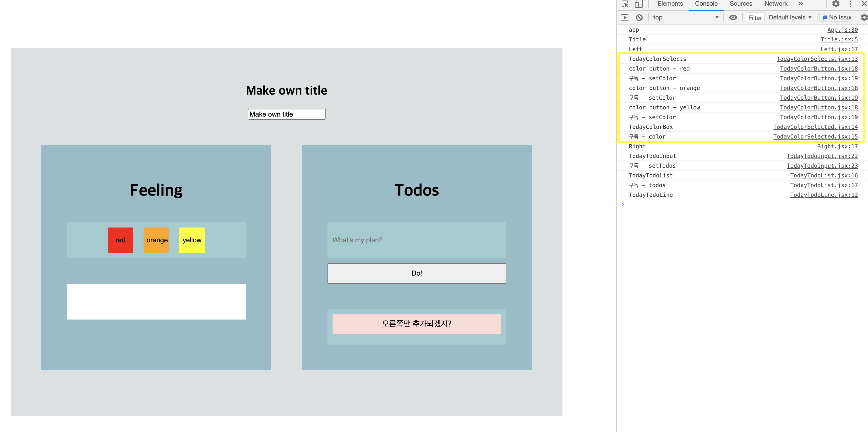
Task: Clear the console
Action: click(x=639, y=18)
